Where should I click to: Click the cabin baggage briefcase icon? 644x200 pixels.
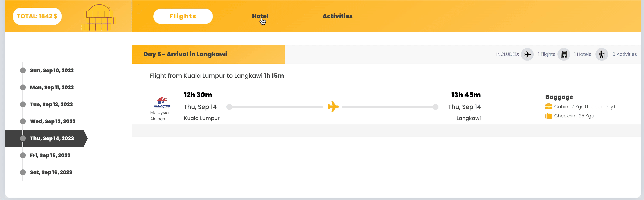point(549,107)
